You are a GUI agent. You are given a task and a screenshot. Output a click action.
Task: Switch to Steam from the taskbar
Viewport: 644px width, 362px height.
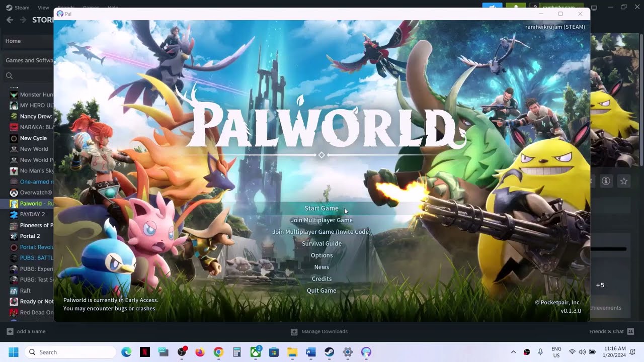(329, 352)
